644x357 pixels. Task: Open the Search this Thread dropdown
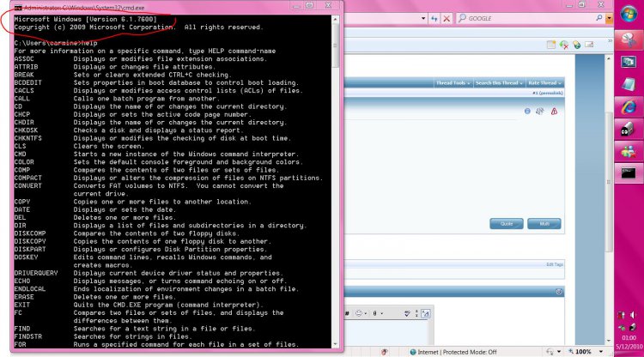tap(499, 83)
